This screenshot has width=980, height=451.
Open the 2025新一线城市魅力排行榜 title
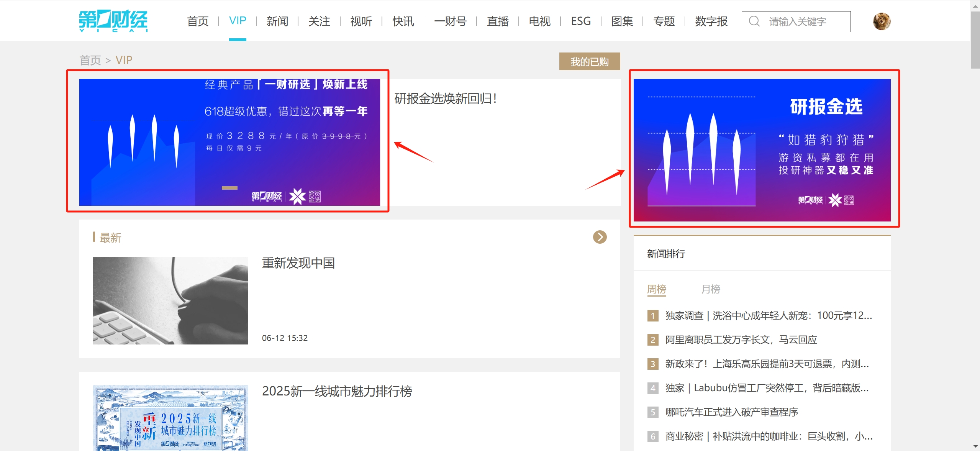pos(337,391)
